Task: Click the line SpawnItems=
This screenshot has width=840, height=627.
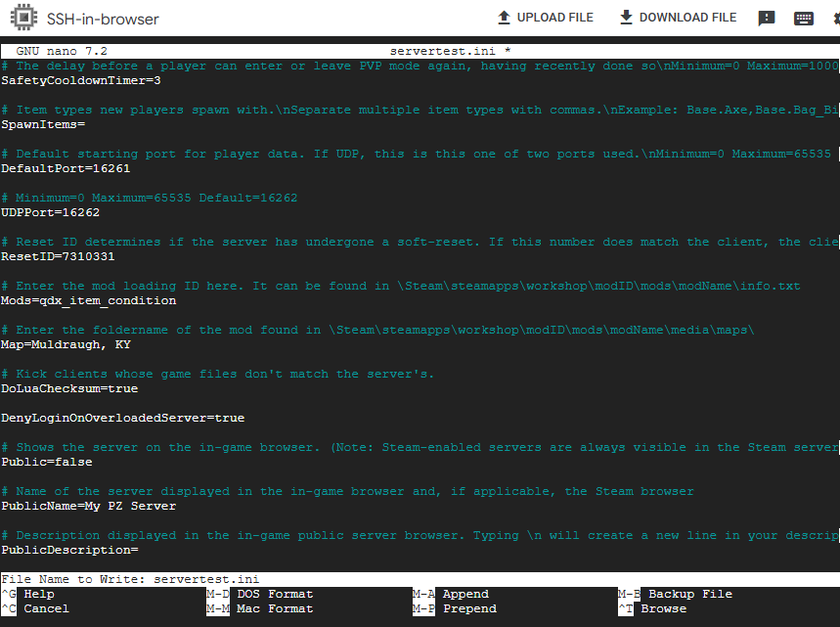Action: click(x=43, y=124)
